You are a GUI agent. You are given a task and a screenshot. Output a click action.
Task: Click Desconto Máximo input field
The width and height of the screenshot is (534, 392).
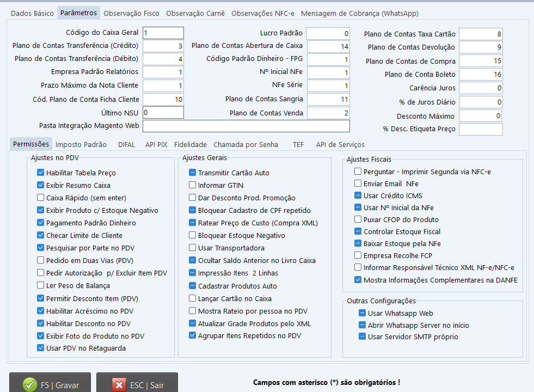[480, 116]
